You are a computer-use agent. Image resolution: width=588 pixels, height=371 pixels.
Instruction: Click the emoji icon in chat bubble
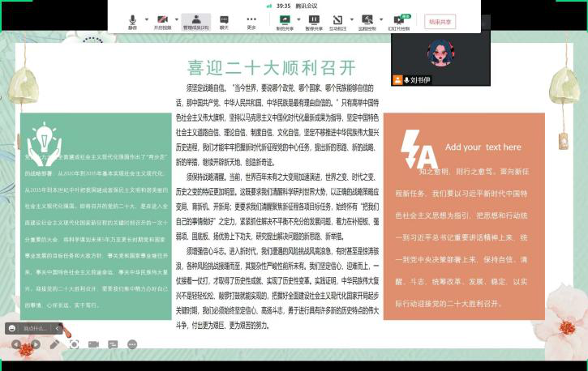[12, 328]
